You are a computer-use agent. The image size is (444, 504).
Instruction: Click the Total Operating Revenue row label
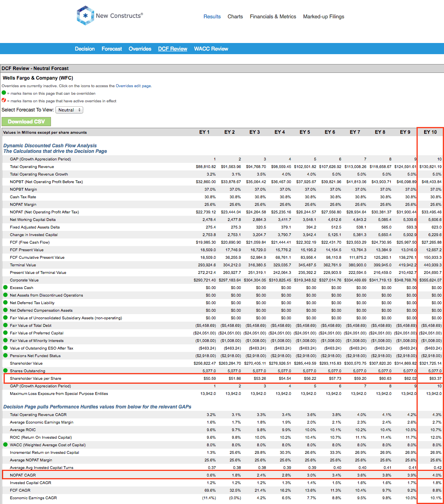[32, 166]
